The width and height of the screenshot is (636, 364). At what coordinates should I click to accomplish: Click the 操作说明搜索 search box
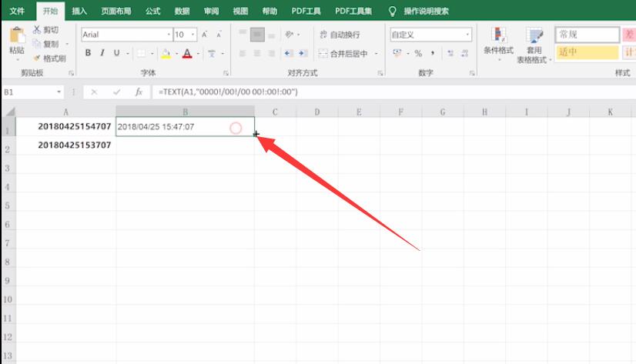[x=426, y=11]
